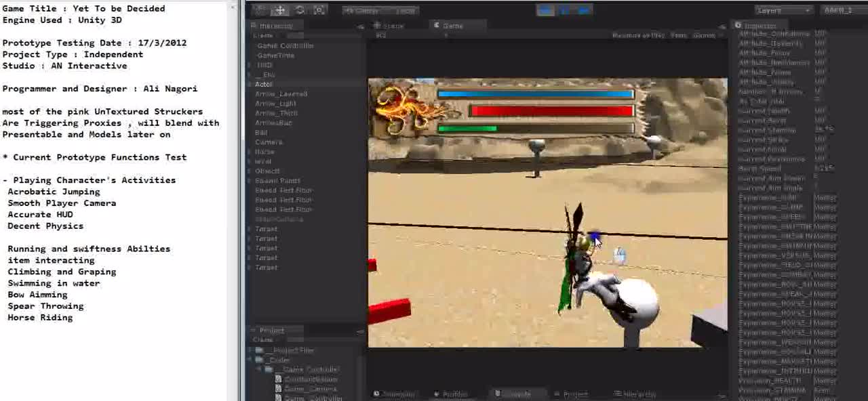Select the Rotate tool in Unity toolbar

tap(300, 10)
